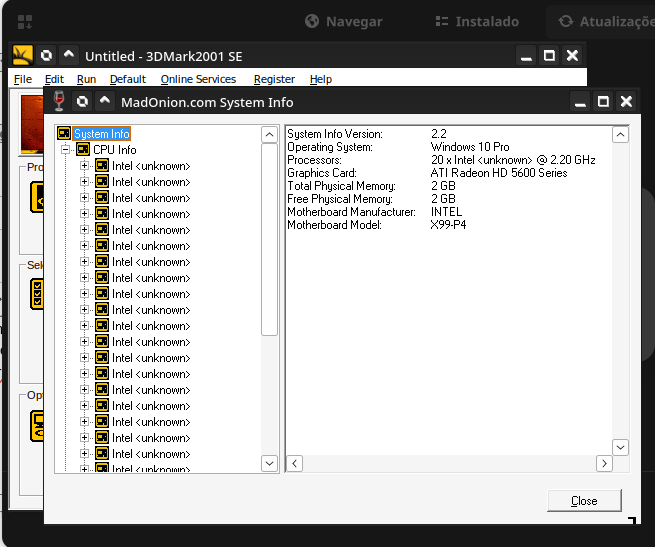The height and width of the screenshot is (547, 655).
Task: Click the grid icon in the background app's top-left corner
Action: click(25, 22)
